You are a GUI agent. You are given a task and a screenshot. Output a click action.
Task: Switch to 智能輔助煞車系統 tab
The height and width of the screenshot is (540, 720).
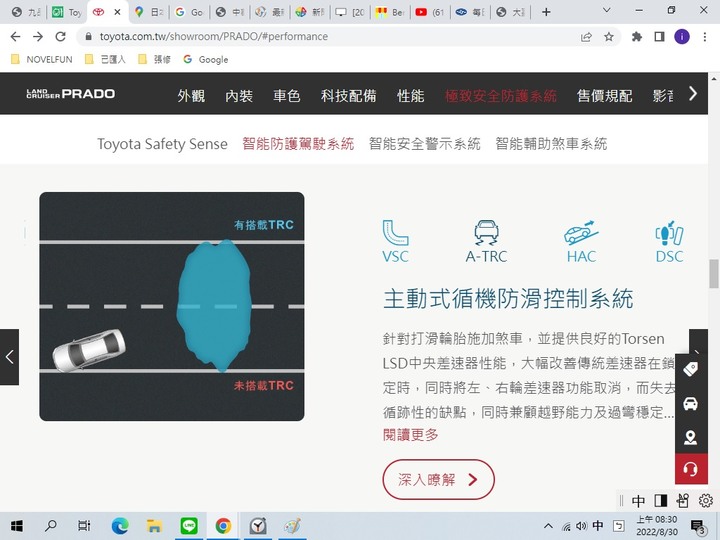tap(551, 144)
